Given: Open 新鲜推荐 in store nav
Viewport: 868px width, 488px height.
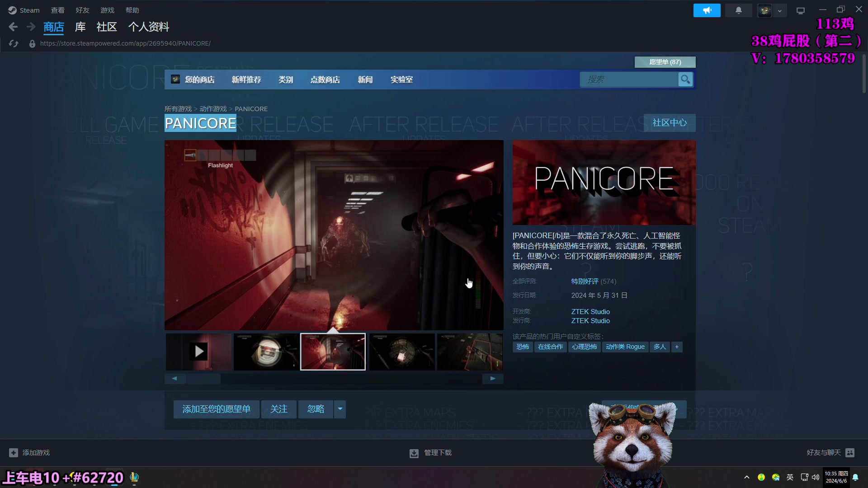Looking at the screenshot, I should tap(246, 80).
